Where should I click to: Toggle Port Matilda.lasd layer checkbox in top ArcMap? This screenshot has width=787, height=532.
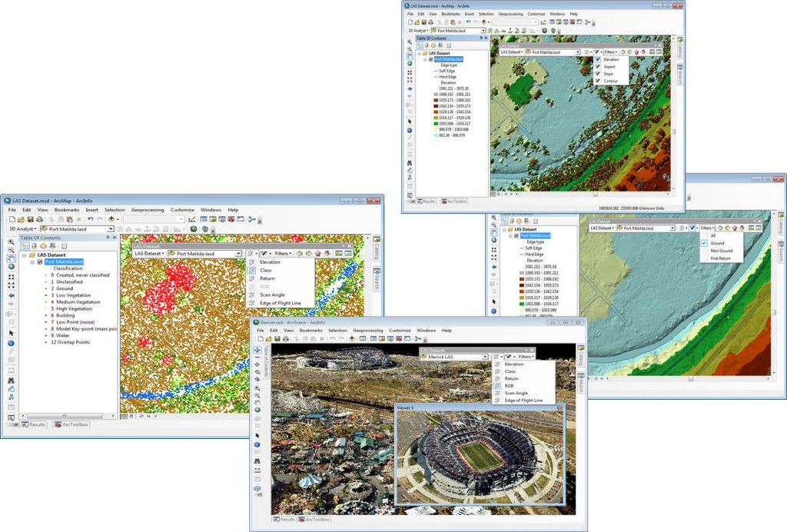pos(430,59)
